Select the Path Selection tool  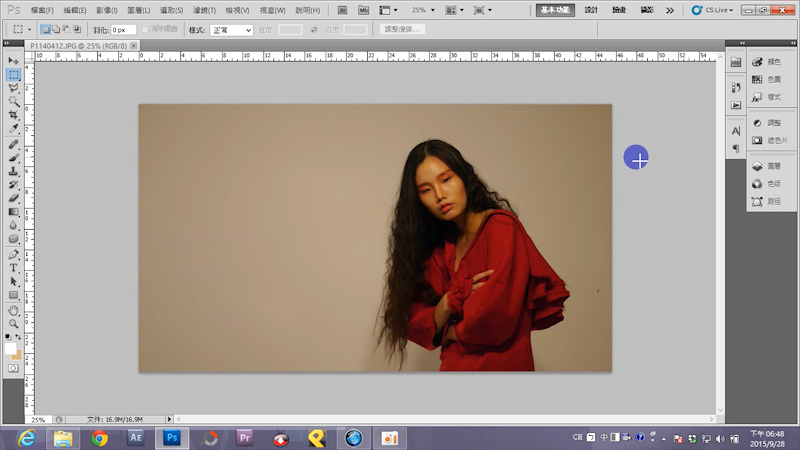pos(13,281)
